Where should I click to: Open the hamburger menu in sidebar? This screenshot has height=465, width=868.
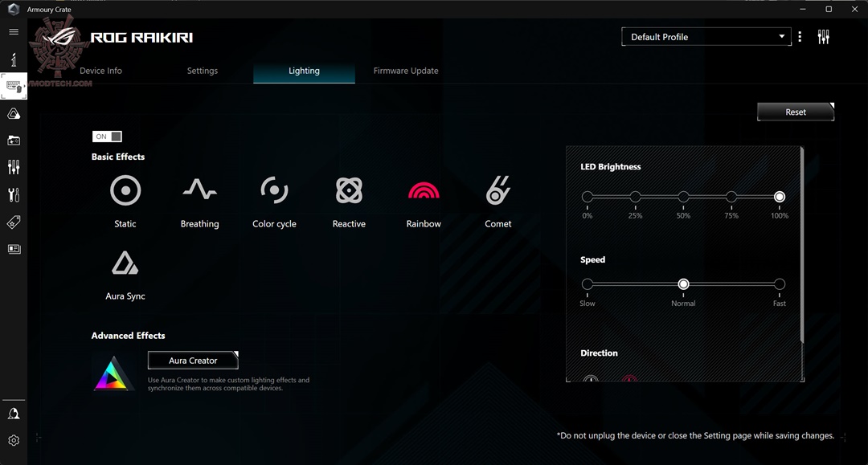click(x=14, y=32)
